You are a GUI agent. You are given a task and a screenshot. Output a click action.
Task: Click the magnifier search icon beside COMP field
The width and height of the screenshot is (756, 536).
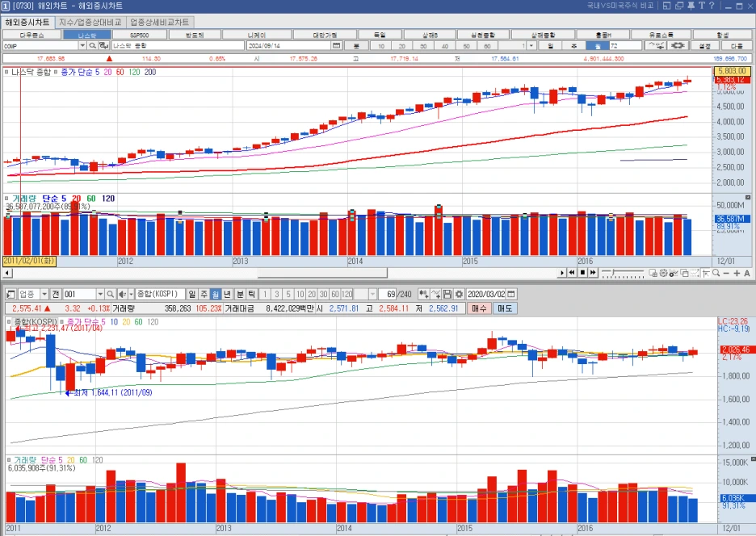pos(92,46)
